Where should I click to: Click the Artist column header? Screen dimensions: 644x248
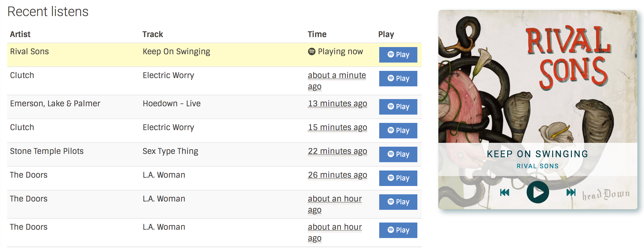[x=20, y=34]
